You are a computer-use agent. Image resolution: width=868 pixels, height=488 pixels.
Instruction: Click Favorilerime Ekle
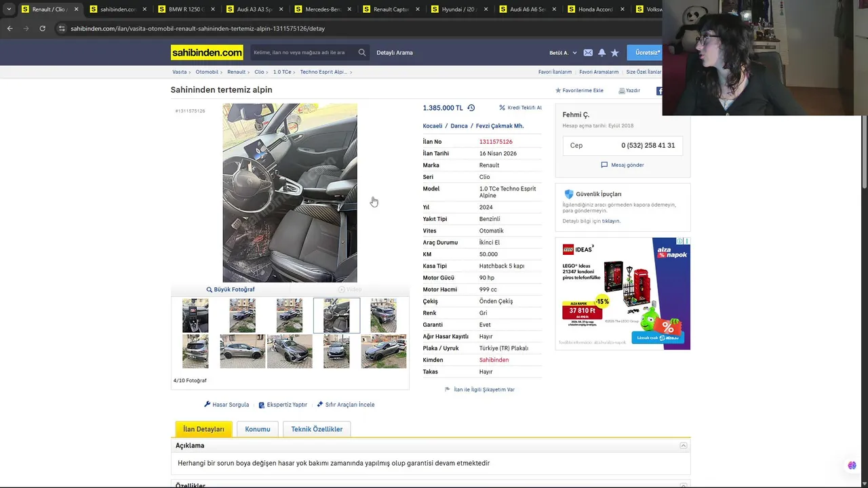pyautogui.click(x=579, y=91)
